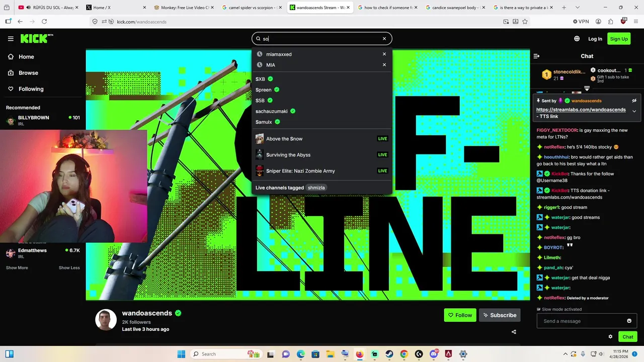Open Steam from the taskbar
The image size is (644, 362).
tap(389, 354)
